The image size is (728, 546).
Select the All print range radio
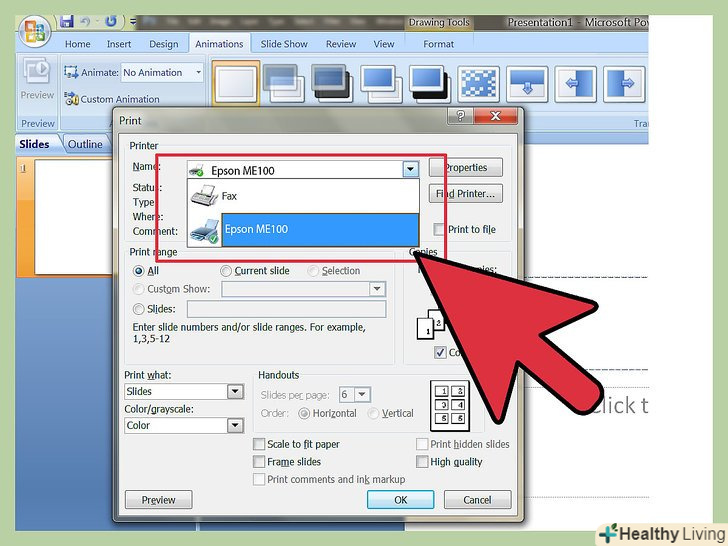coord(138,271)
